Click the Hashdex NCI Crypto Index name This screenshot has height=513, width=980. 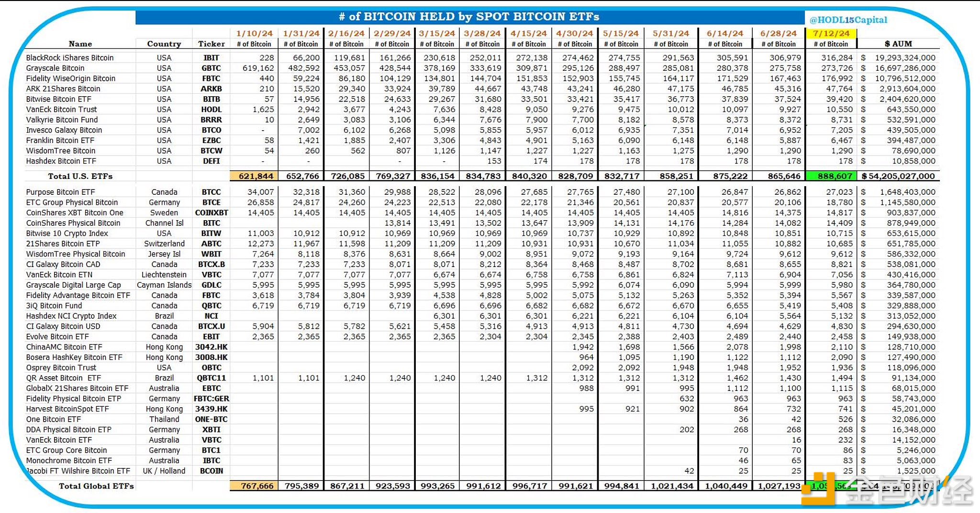(x=71, y=316)
